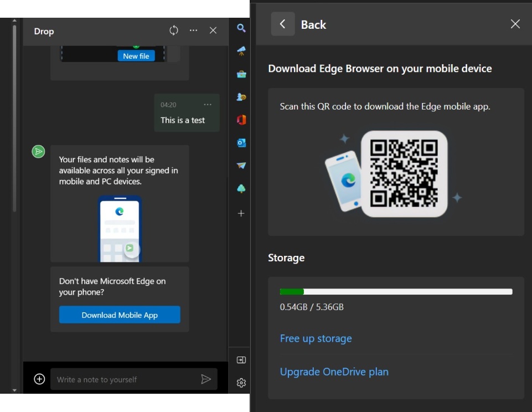Select the Drop paper plane sidebar icon
Image resolution: width=532 pixels, height=412 pixels.
tap(241, 166)
